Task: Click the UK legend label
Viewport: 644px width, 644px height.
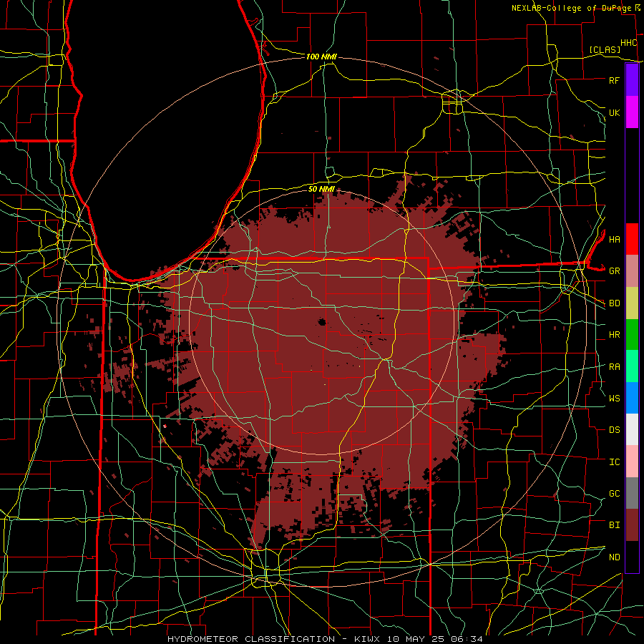Action: [x=614, y=112]
